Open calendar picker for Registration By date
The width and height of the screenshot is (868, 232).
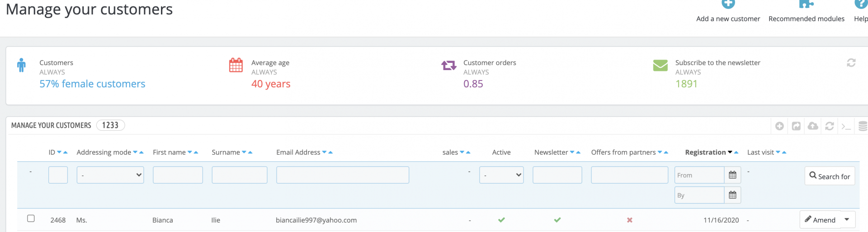pos(732,195)
